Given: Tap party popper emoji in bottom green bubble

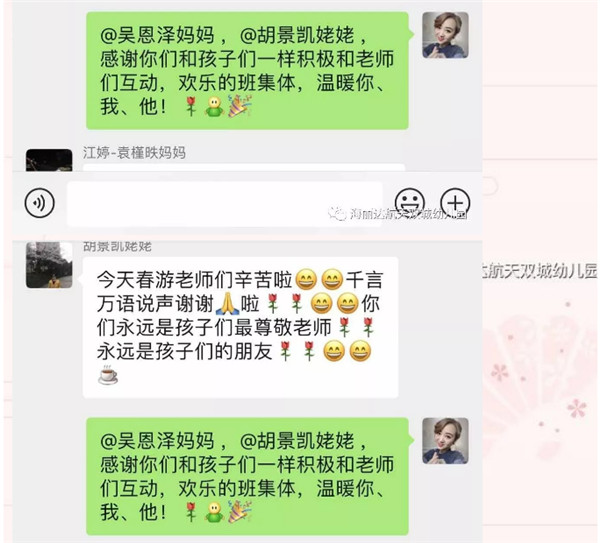Looking at the screenshot, I should 240,512.
